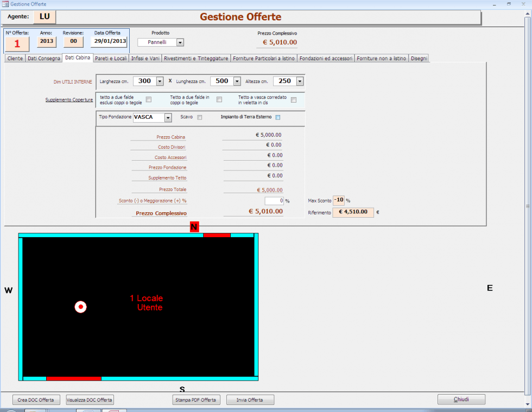Go to the Disegni tab
This screenshot has width=532, height=412.
coord(419,58)
